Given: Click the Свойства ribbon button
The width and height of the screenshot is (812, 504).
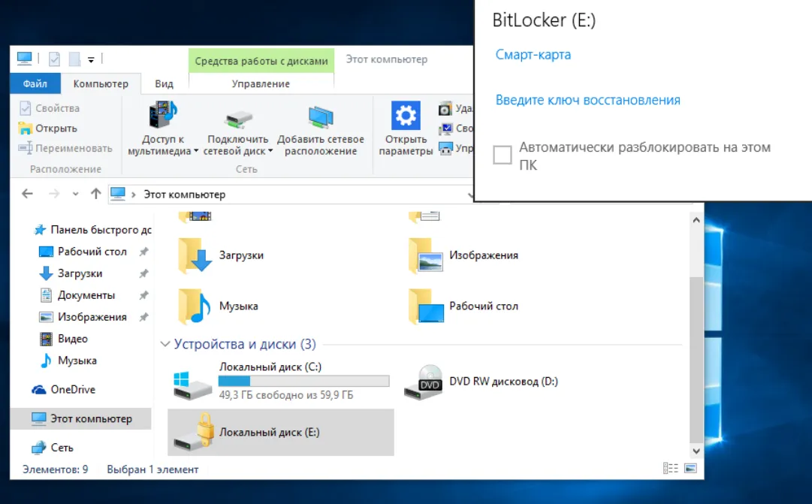Looking at the screenshot, I should pos(50,108).
